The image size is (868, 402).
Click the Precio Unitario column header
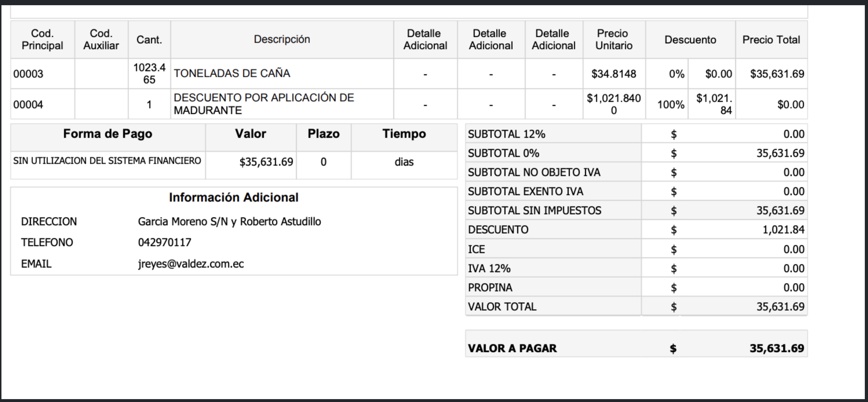[x=614, y=39]
